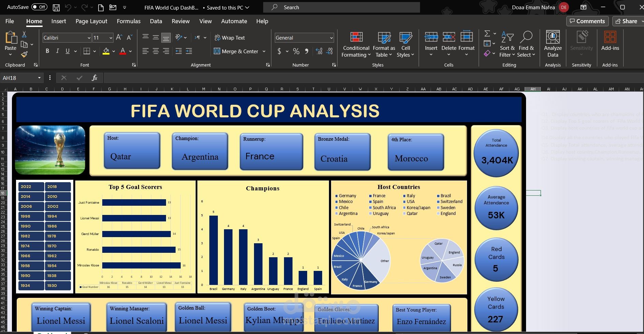644x334 pixels.
Task: Open the File menu
Action: 10,21
